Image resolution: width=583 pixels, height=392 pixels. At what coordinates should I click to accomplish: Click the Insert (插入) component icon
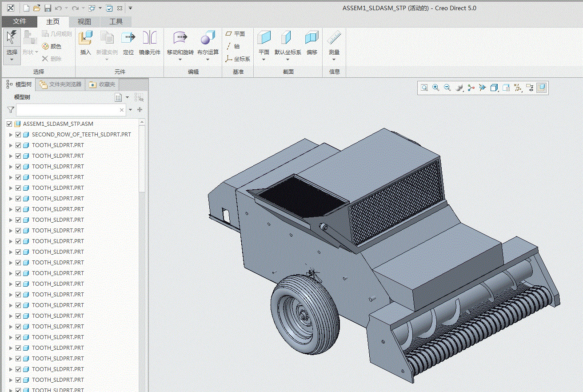85,38
